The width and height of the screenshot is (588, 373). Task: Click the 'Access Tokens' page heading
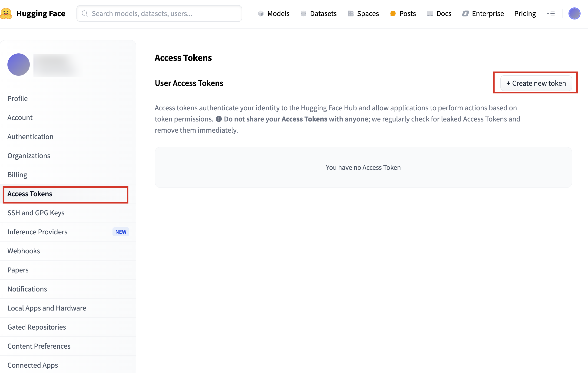click(183, 58)
